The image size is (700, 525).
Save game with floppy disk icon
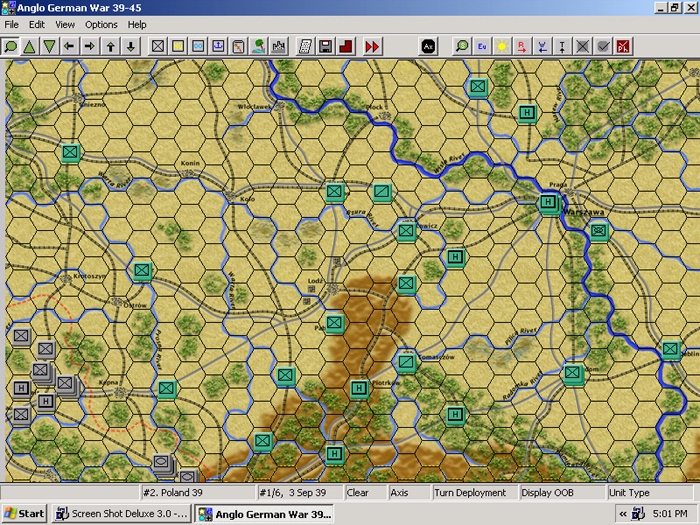(x=325, y=46)
